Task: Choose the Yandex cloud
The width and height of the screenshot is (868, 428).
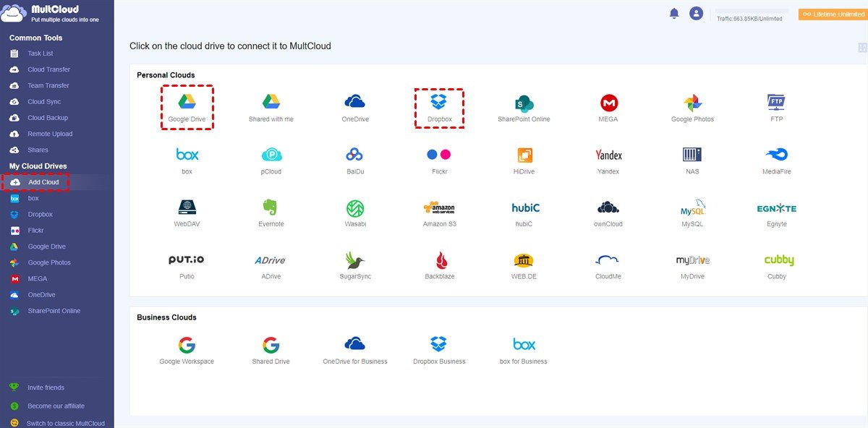Action: (x=608, y=160)
